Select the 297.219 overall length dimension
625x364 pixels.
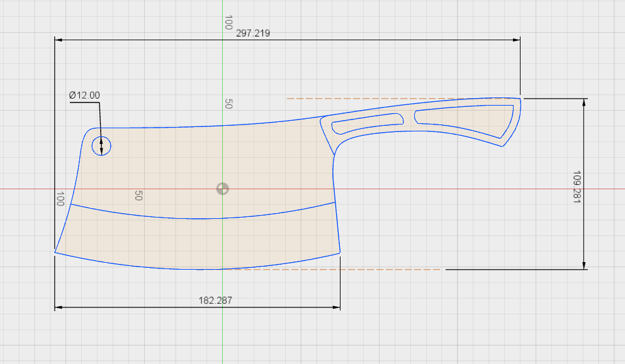point(253,33)
